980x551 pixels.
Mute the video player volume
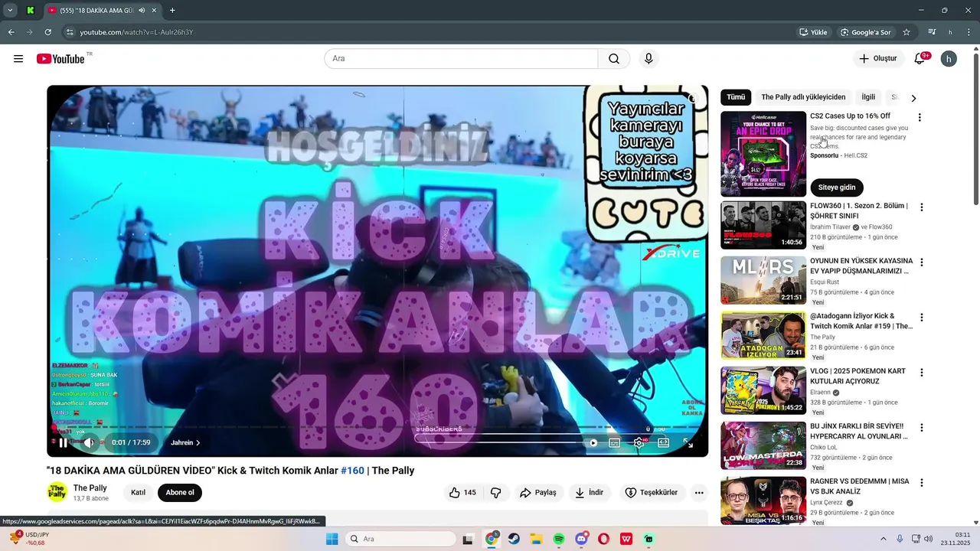click(x=89, y=443)
